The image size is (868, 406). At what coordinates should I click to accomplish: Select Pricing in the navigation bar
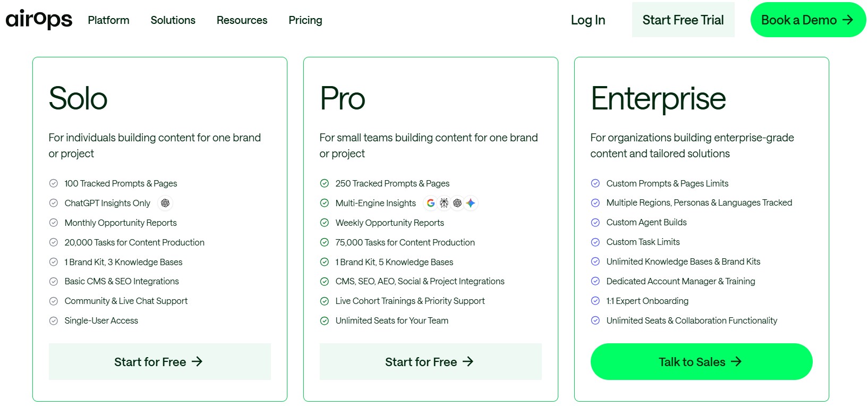tap(305, 20)
